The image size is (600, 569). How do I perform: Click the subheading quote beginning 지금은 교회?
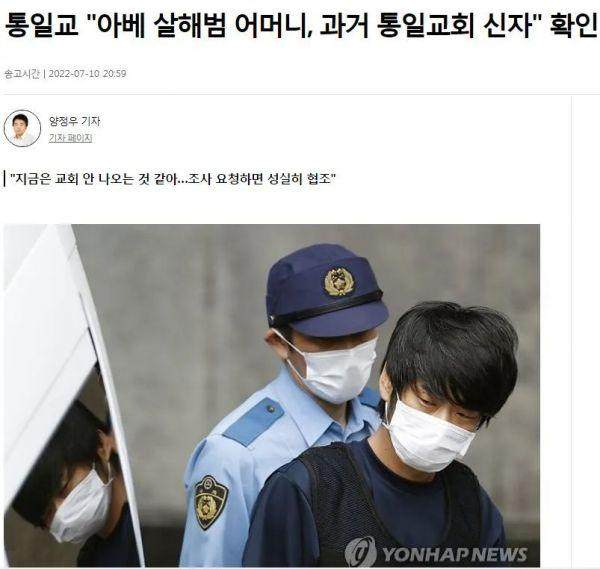pyautogui.click(x=172, y=179)
